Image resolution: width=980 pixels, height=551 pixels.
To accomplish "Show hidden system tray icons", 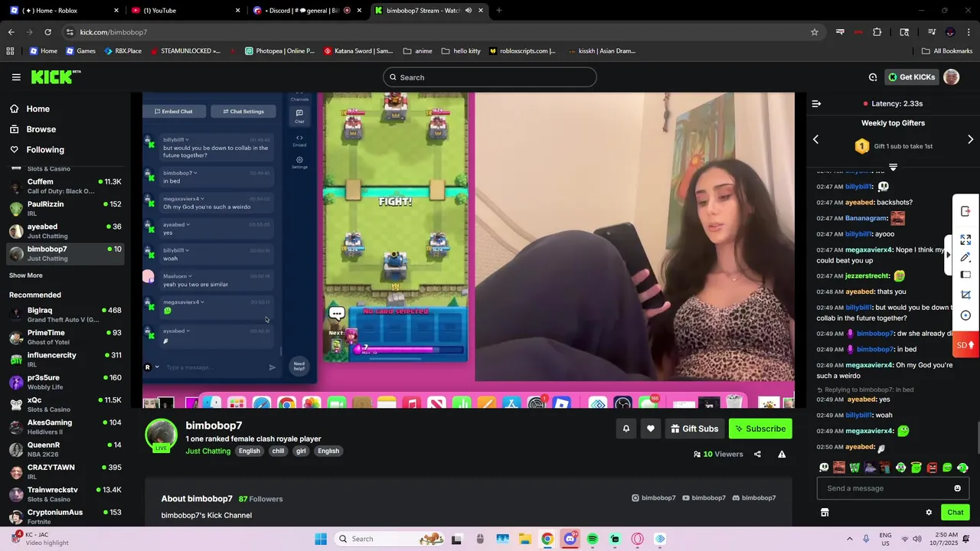I will [849, 539].
